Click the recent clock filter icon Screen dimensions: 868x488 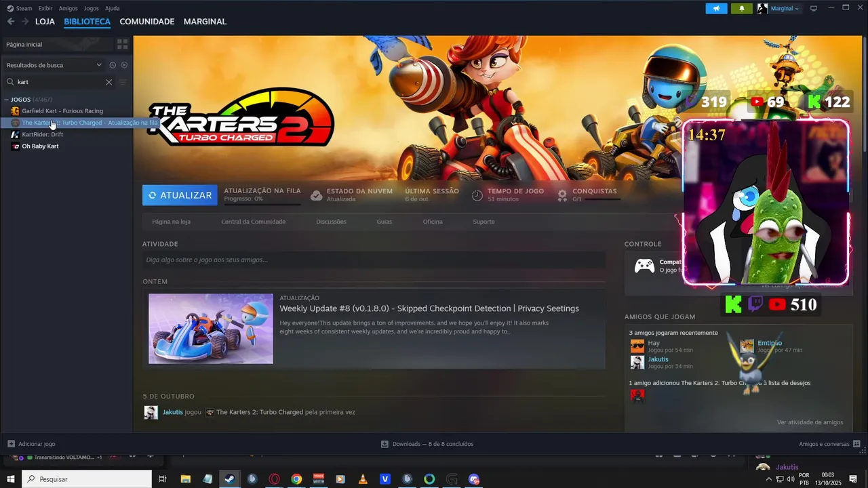113,65
